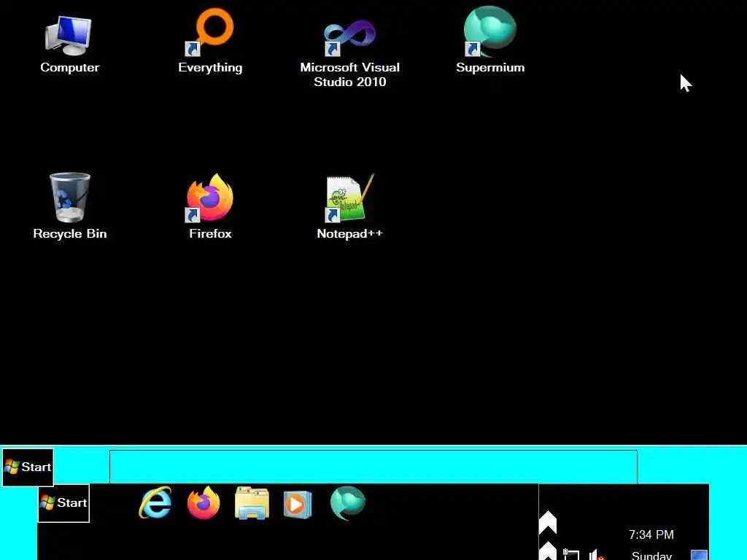This screenshot has width=747, height=560.
Task: Open Internet Explorer from the taskbar
Action: coord(155,502)
